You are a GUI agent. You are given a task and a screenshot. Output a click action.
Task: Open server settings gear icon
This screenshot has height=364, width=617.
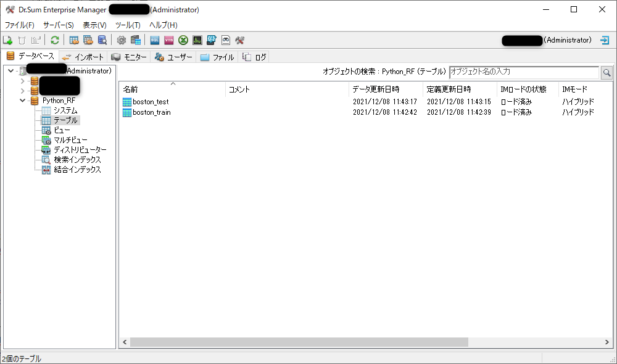(121, 40)
